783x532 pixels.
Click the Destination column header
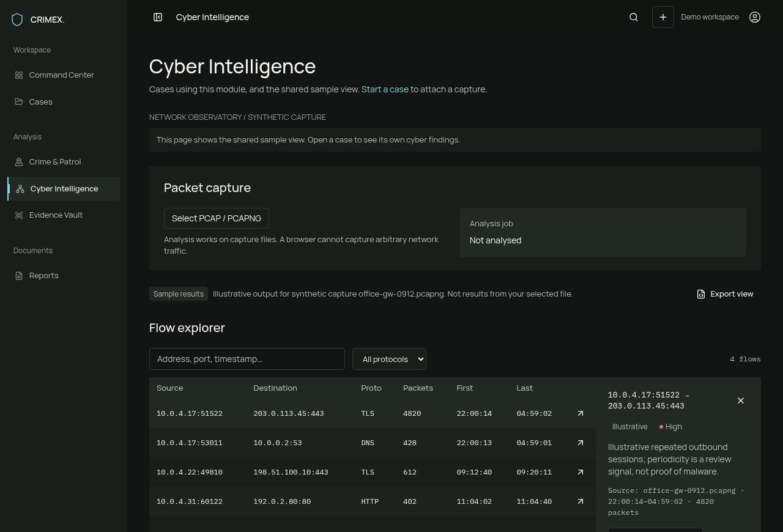click(x=275, y=388)
